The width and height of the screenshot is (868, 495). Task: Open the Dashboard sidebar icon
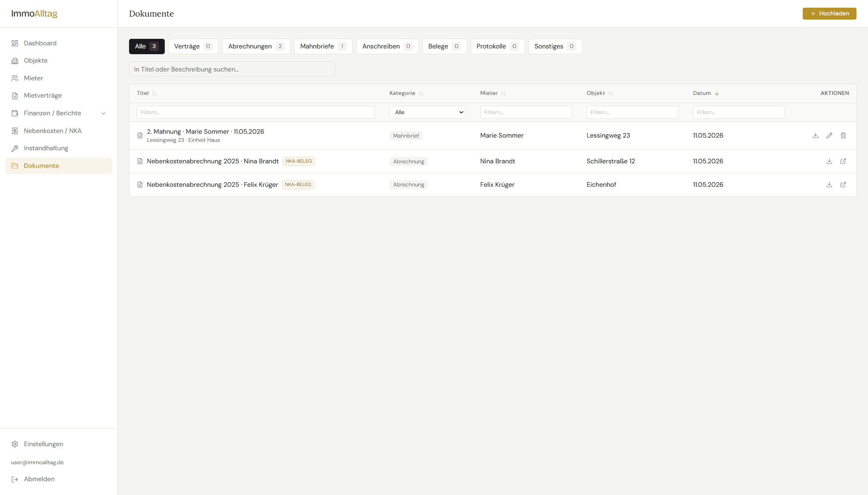(x=15, y=43)
